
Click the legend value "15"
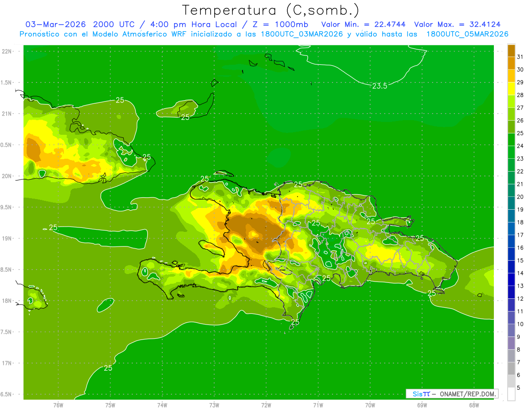520,260
